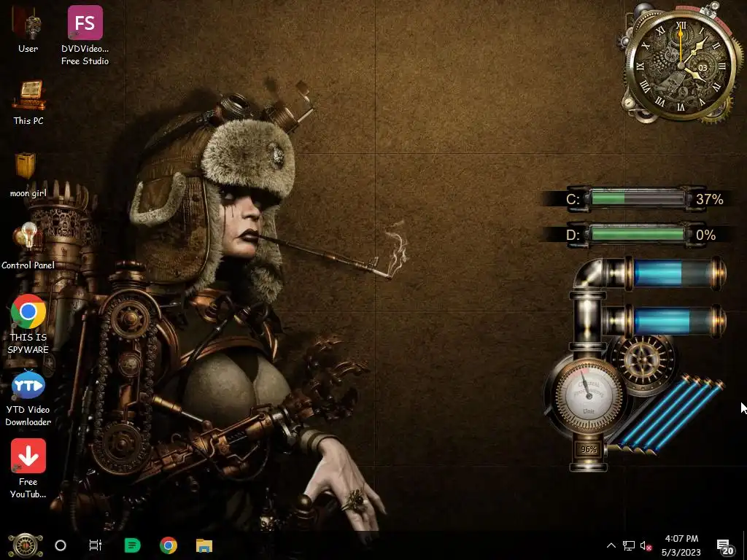This screenshot has height=560, width=747.
Task: Launch DVDVideoSoft Free Studio shortcut
Action: click(85, 34)
